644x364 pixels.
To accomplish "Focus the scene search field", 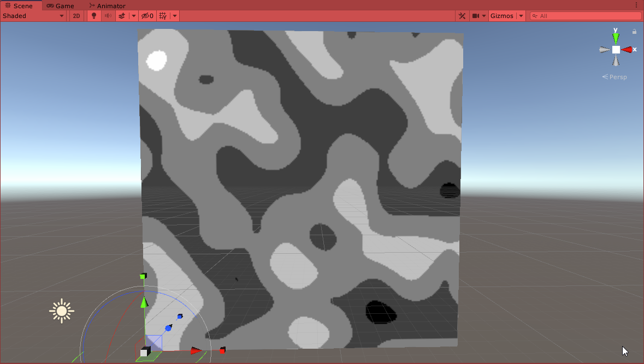I will point(586,16).
